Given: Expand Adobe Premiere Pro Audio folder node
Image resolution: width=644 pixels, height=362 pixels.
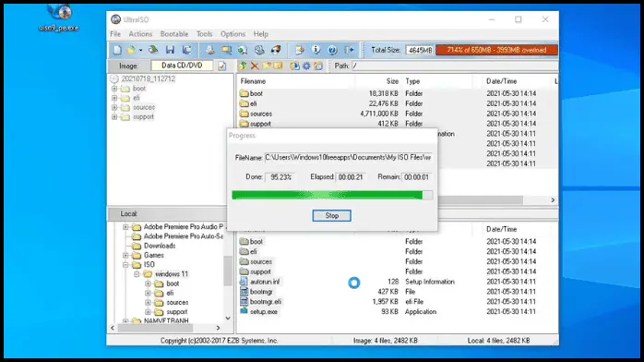Looking at the screenshot, I should click(125, 227).
